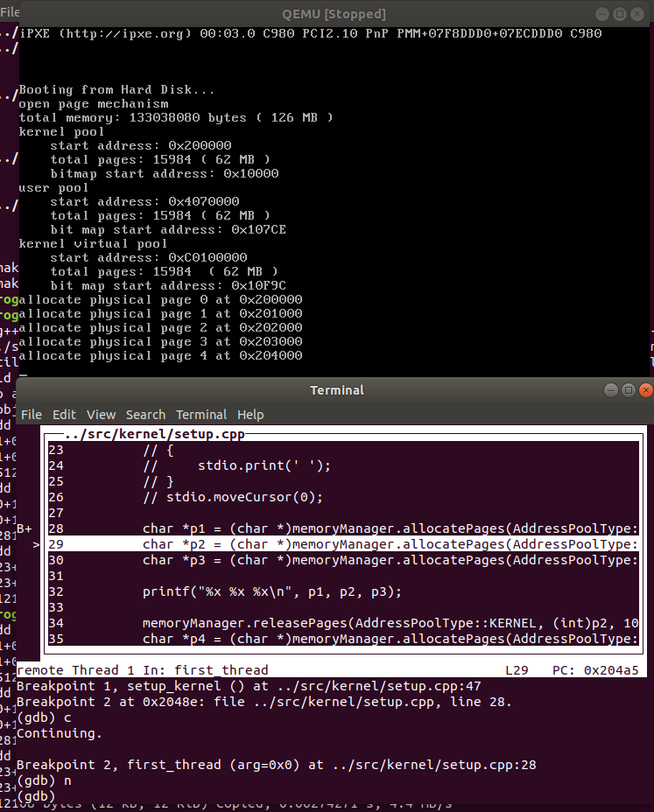The height and width of the screenshot is (812, 654).
Task: Open the Terminal window's File menu
Action: (x=32, y=415)
